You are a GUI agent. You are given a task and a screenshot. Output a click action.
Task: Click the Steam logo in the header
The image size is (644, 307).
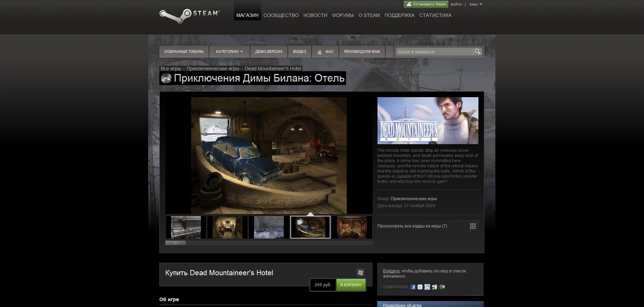(x=189, y=16)
